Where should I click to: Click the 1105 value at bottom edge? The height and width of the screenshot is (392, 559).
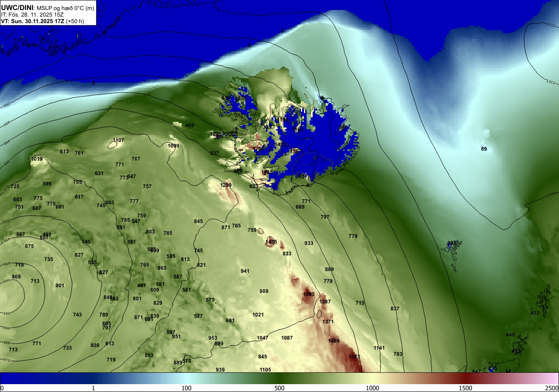[x=265, y=370]
